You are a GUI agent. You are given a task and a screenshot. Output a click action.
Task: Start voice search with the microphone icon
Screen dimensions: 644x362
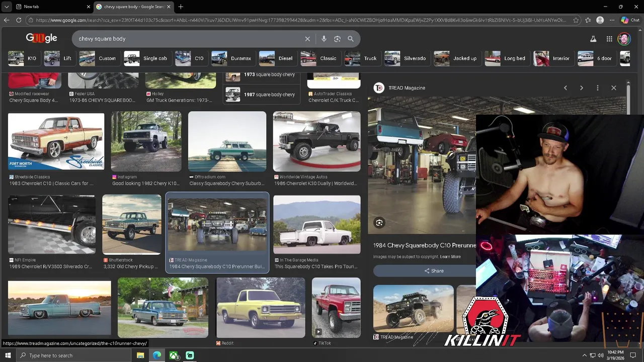click(x=324, y=39)
